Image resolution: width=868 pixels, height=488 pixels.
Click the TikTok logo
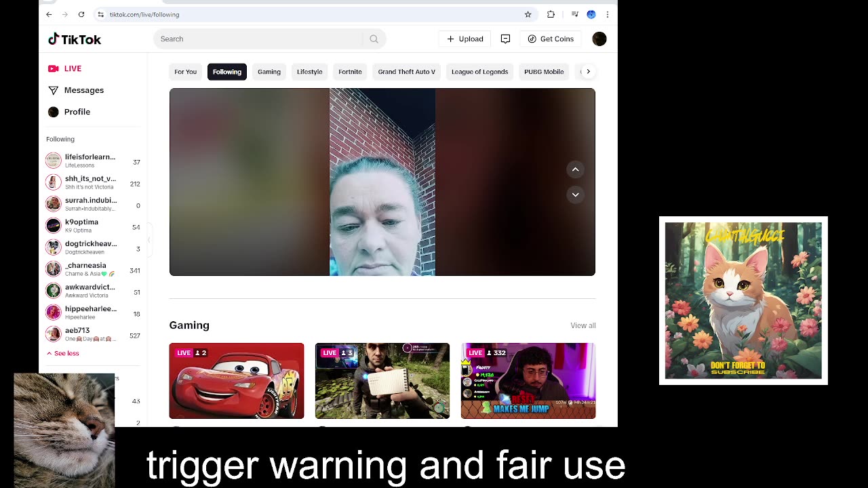pyautogui.click(x=75, y=39)
